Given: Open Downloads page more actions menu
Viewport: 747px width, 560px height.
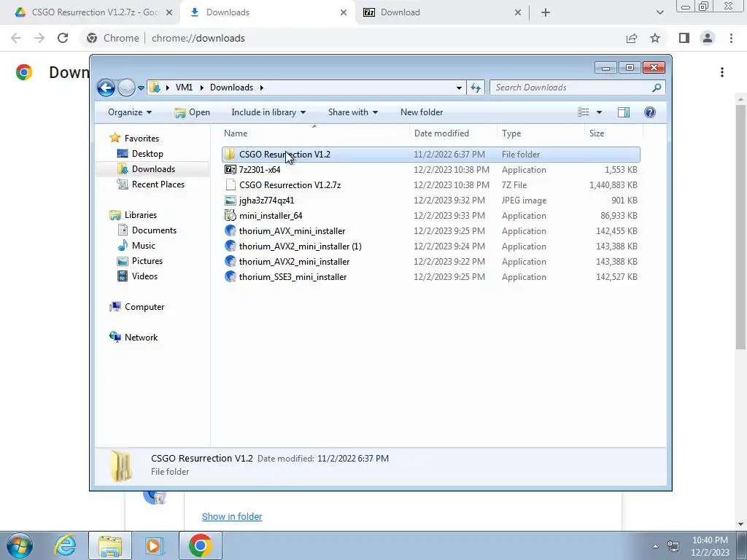Looking at the screenshot, I should coord(722,72).
